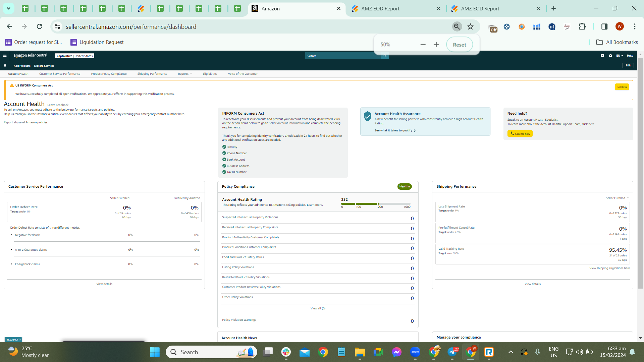Bookmark this page with the star icon
The image size is (644, 362).
pos(471,26)
